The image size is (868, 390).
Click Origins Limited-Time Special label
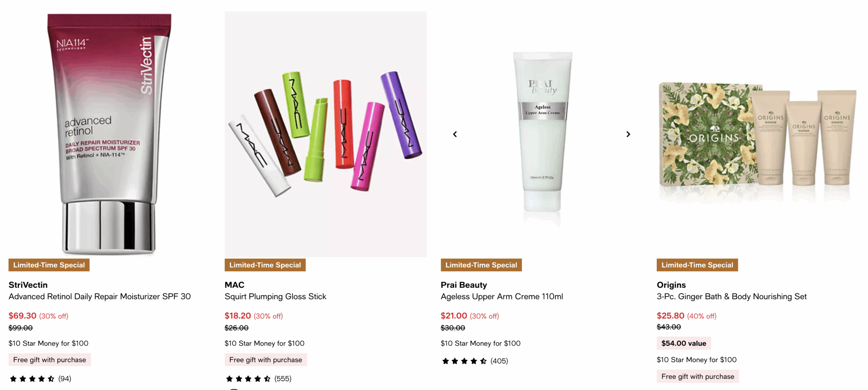[697, 265]
